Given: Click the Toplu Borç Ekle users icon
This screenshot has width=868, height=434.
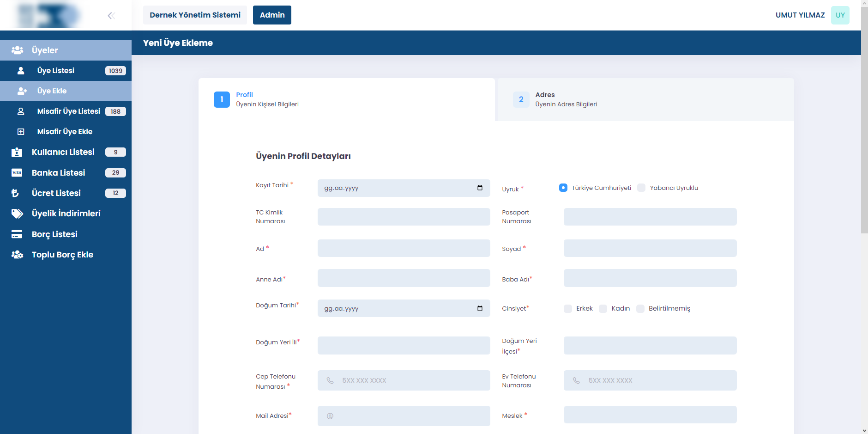Looking at the screenshot, I should (x=17, y=255).
